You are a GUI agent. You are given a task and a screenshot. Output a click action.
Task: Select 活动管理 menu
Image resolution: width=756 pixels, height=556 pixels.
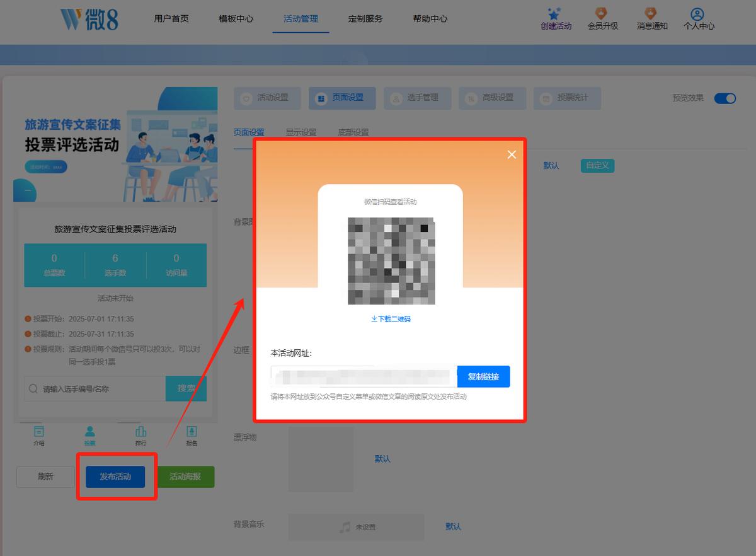[301, 19]
